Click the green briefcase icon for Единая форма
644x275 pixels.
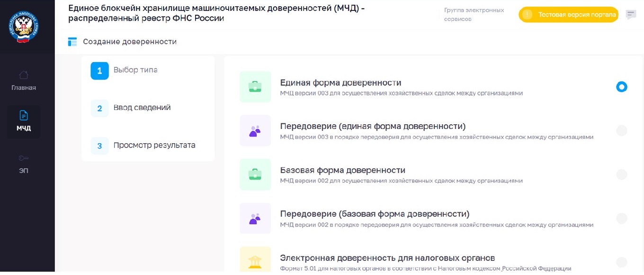[x=255, y=87]
